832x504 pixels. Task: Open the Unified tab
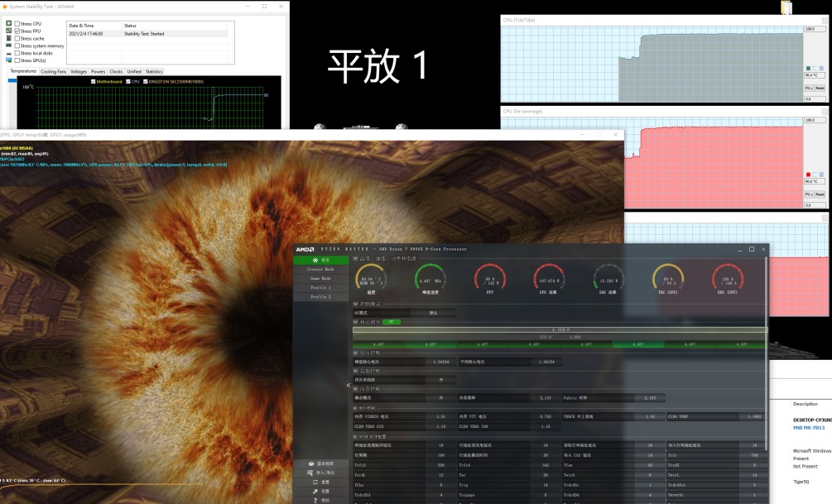coord(134,72)
